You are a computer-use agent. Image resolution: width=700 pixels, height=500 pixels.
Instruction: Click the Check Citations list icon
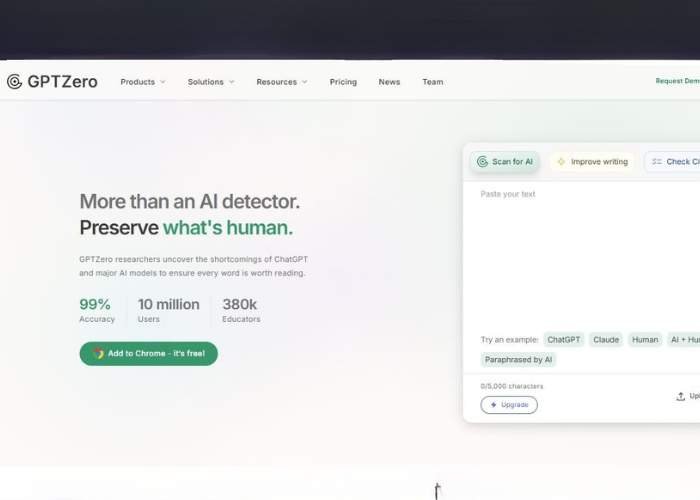[656, 162]
